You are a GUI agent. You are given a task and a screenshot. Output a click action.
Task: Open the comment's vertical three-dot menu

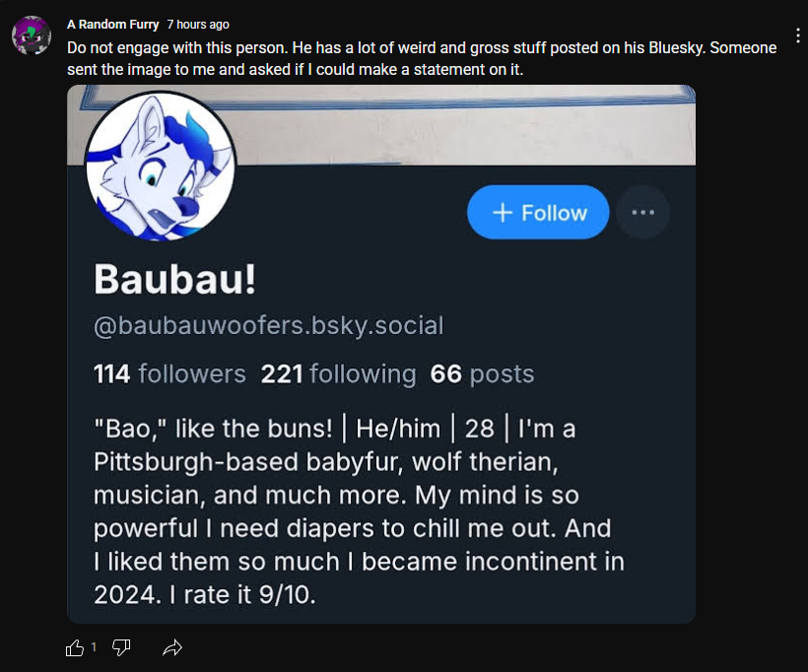797,35
